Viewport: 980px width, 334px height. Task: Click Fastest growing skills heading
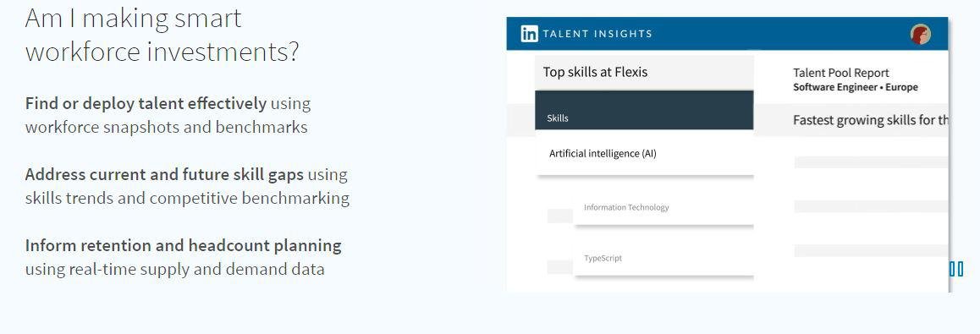click(x=871, y=120)
